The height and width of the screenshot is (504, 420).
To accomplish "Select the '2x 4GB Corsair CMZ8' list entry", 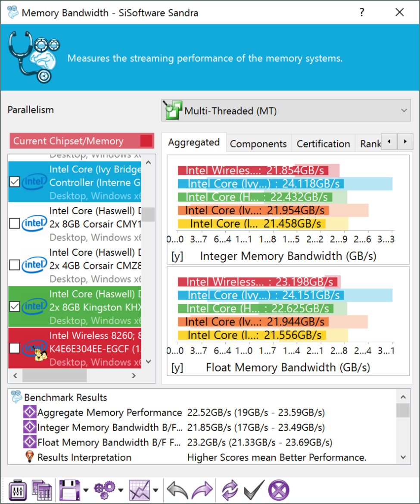I will (74, 265).
